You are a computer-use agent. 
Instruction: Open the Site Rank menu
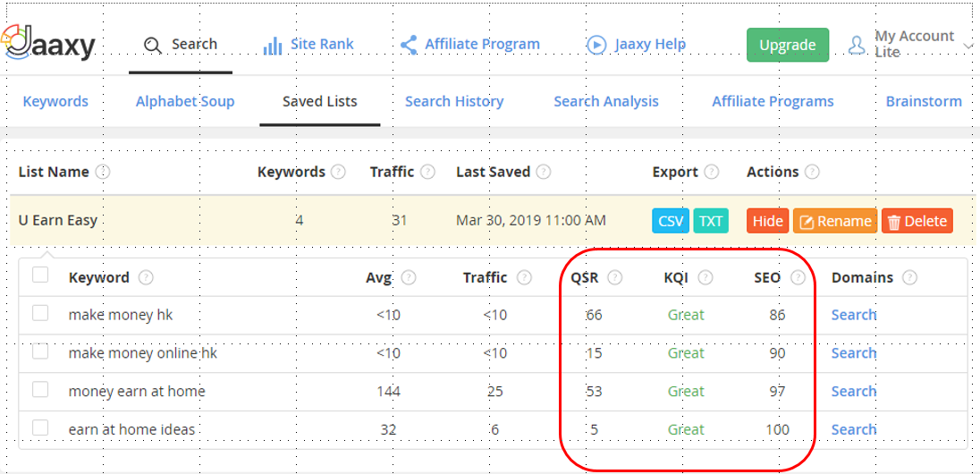308,45
